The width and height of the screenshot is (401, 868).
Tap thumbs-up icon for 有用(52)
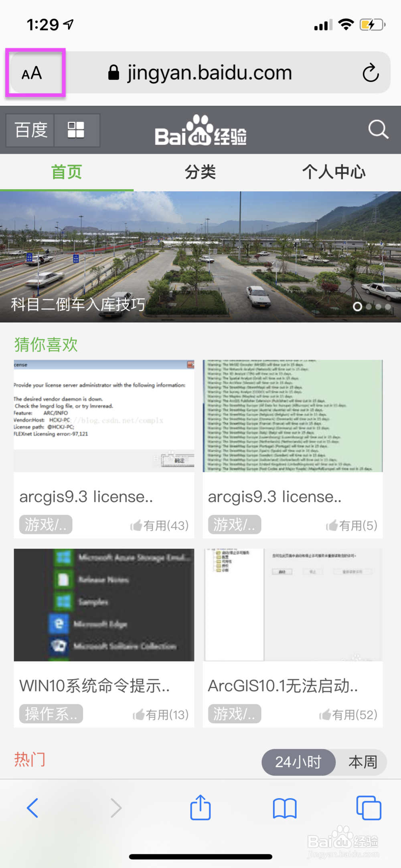point(325,714)
